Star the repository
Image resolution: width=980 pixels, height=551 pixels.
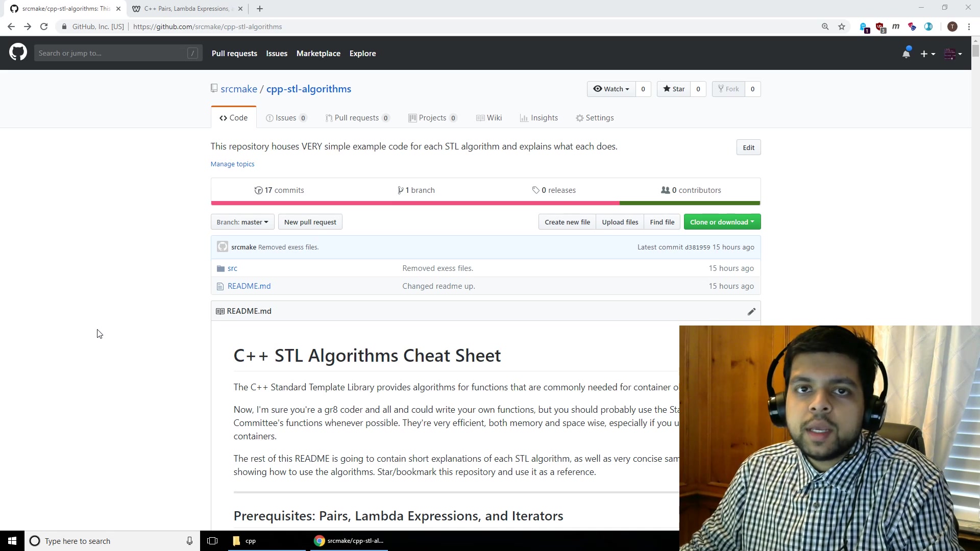674,89
